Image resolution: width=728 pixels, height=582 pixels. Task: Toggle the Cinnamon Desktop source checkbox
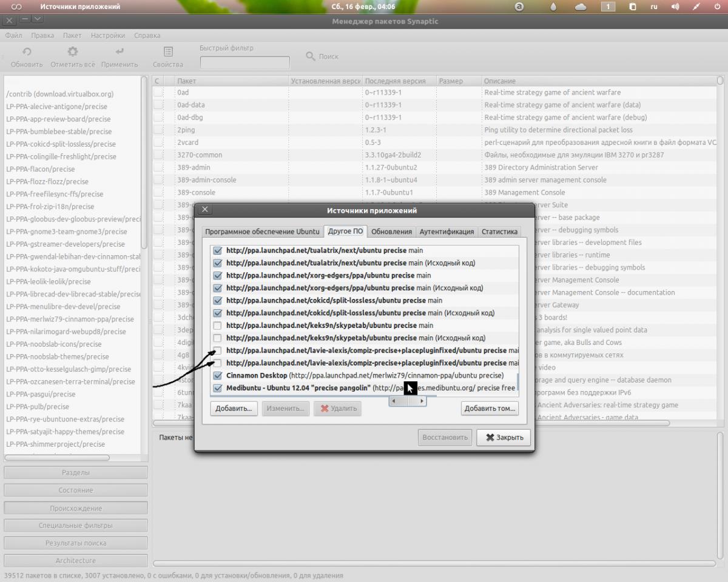(x=218, y=375)
